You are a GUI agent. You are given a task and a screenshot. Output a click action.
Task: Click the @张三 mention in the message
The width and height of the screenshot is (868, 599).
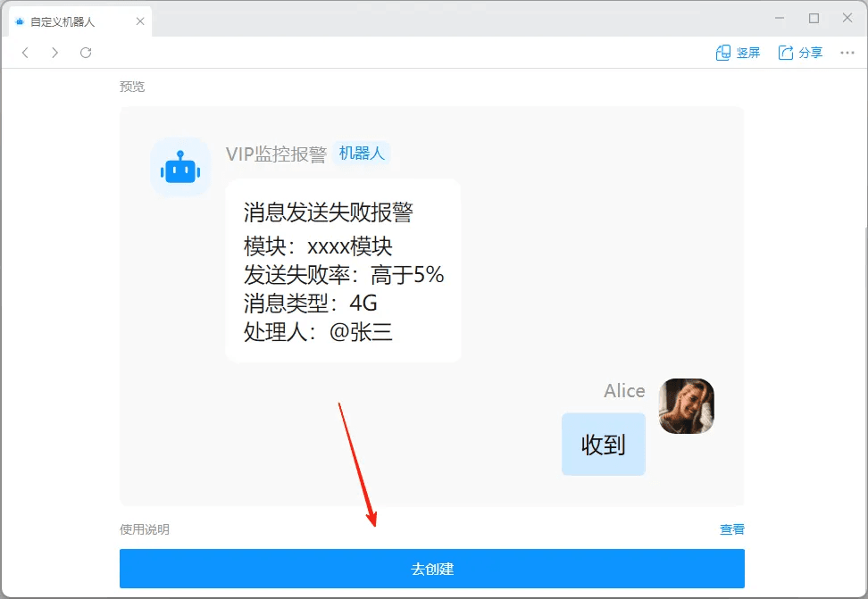click(361, 332)
